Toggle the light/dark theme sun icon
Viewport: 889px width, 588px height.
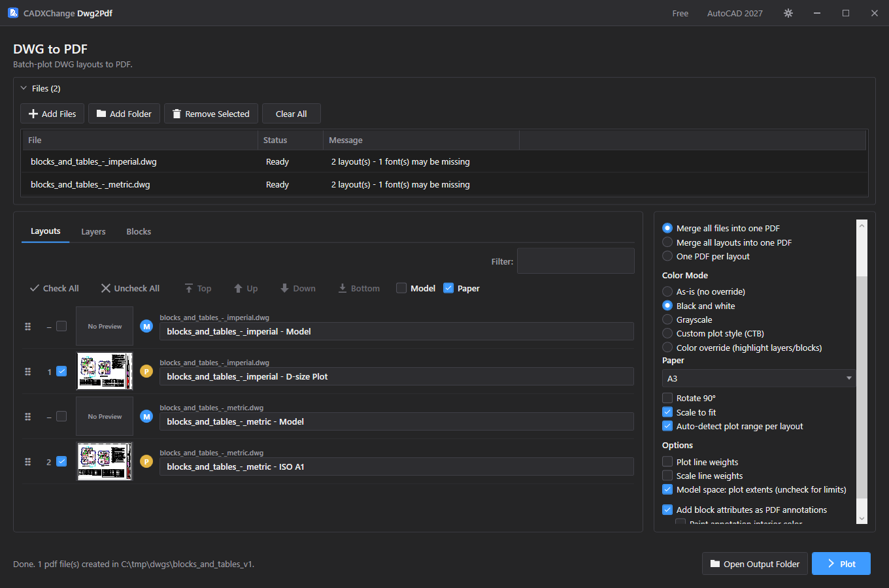tap(788, 13)
